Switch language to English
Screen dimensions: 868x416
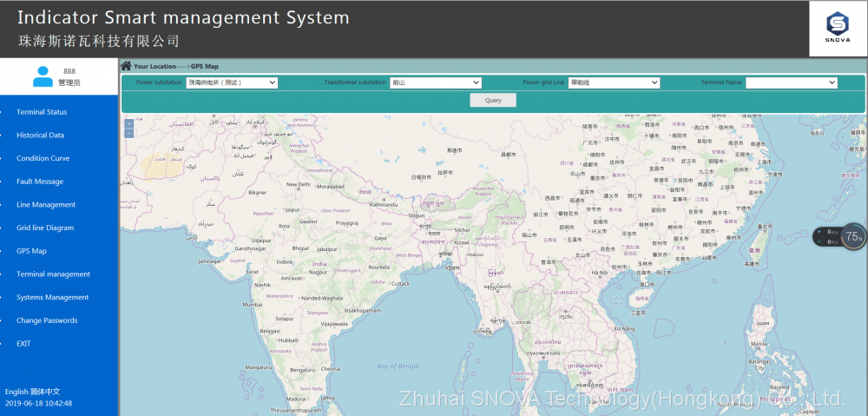[x=16, y=393]
